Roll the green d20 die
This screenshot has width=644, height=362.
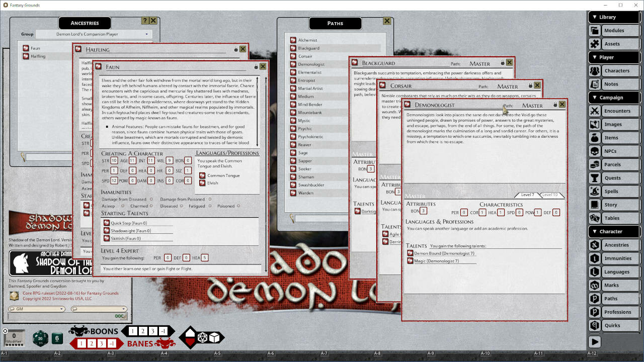(40, 338)
